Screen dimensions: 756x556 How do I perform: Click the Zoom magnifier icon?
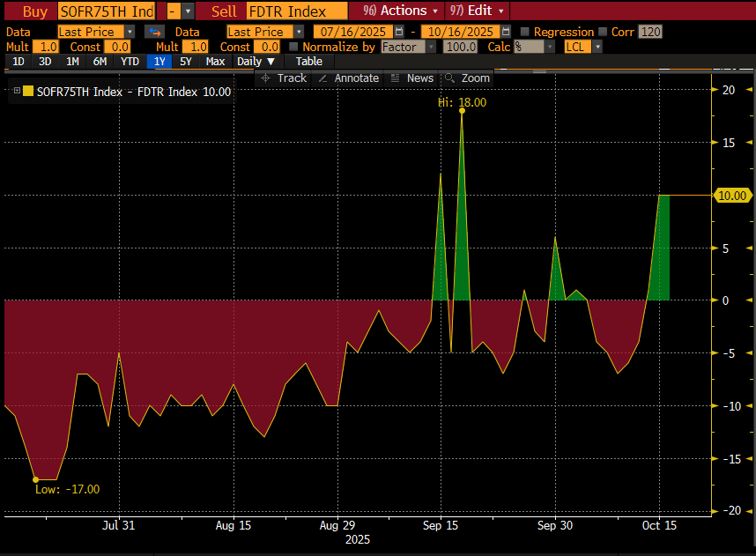pyautogui.click(x=449, y=78)
